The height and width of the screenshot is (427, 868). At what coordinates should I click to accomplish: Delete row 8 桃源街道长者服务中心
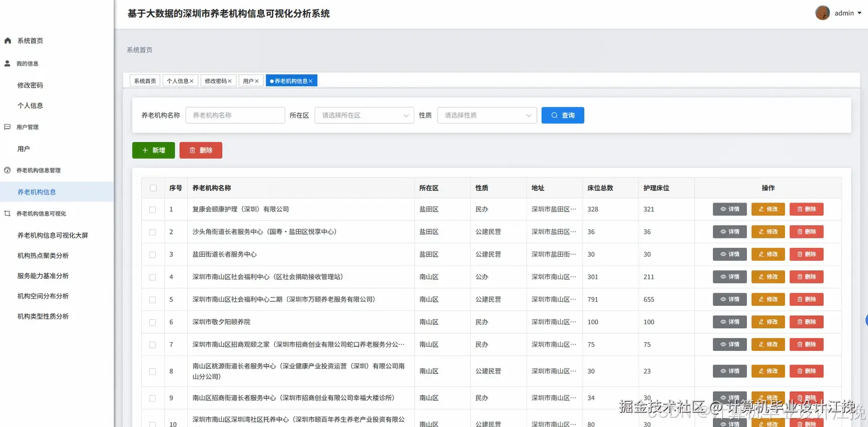pyautogui.click(x=806, y=371)
